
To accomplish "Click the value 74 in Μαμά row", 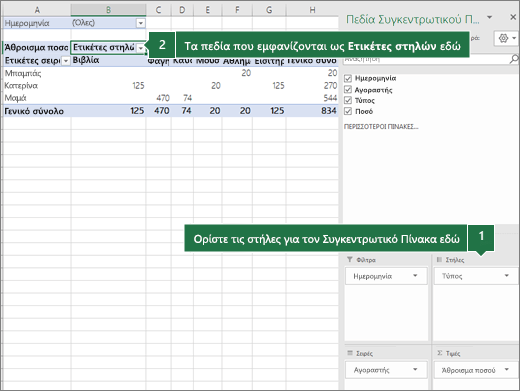I will click(x=187, y=98).
